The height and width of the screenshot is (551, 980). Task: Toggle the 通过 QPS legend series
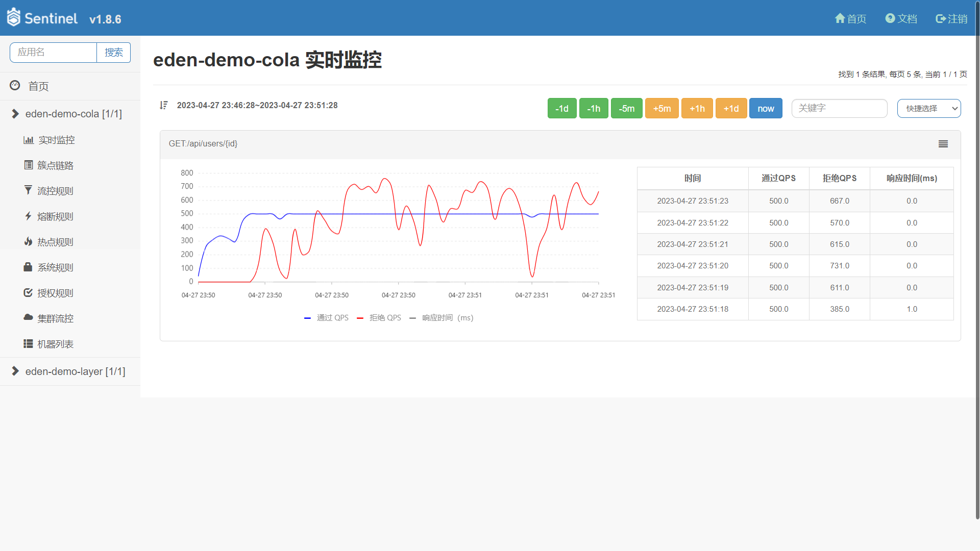tap(327, 318)
